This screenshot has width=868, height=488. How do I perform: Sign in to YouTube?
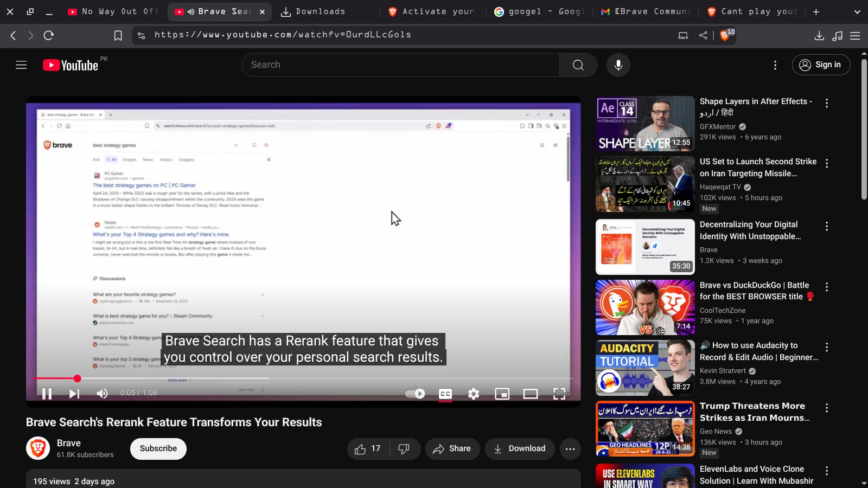(821, 65)
